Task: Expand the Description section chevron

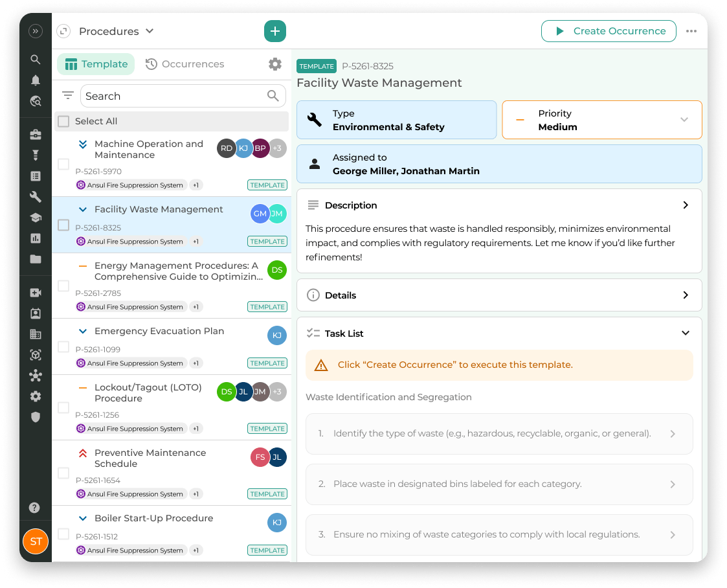Action: (x=686, y=205)
